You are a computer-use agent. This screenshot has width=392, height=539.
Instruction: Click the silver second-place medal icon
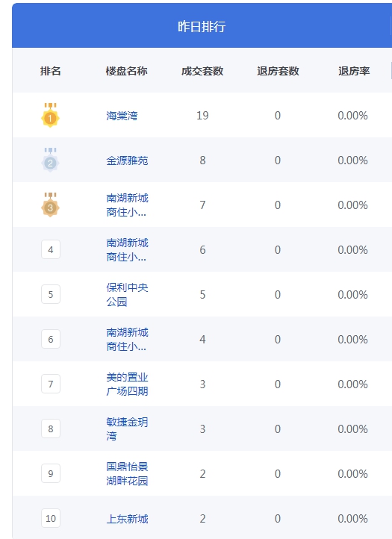[50, 160]
